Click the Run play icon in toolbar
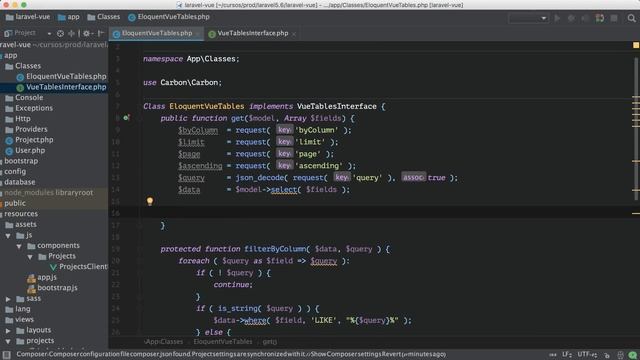The height and width of the screenshot is (360, 640). tap(557, 18)
